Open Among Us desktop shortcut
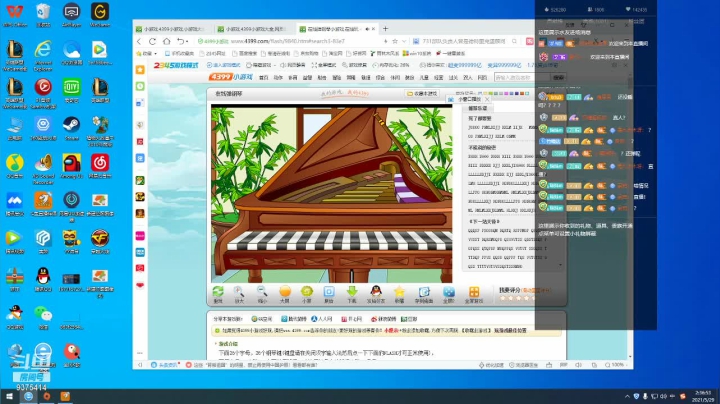The width and height of the screenshot is (720, 404). click(x=72, y=163)
